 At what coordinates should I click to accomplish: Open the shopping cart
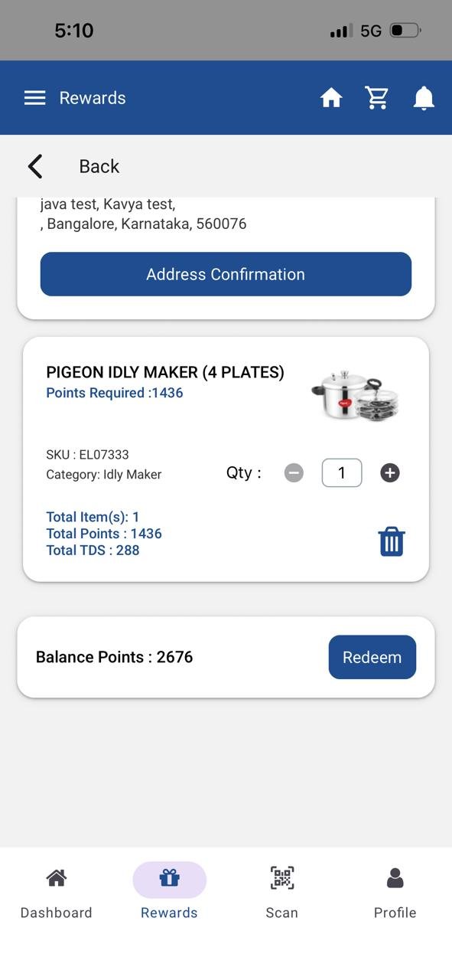[x=376, y=97]
